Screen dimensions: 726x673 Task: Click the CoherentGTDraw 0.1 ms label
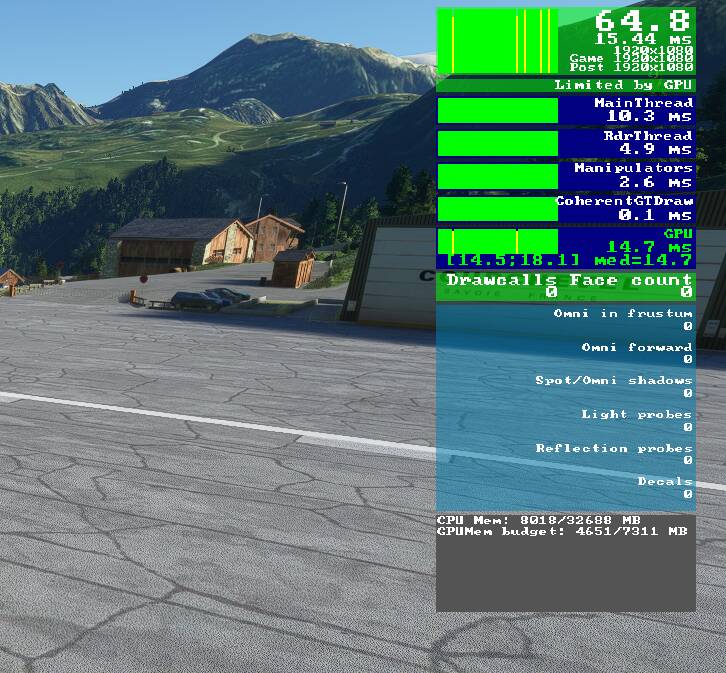click(x=624, y=208)
